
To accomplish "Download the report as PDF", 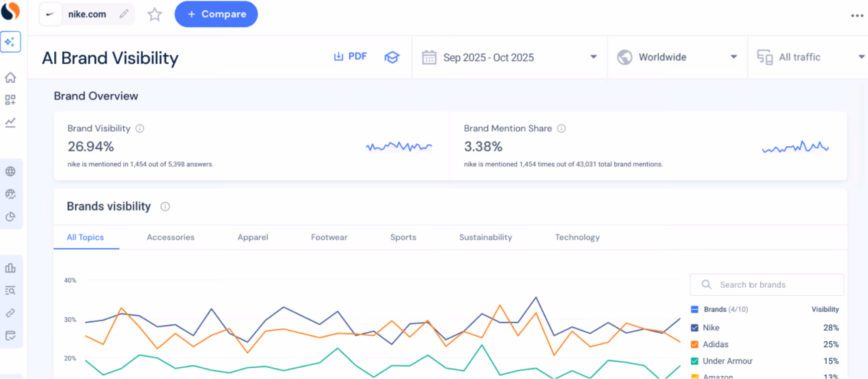I will (x=350, y=56).
